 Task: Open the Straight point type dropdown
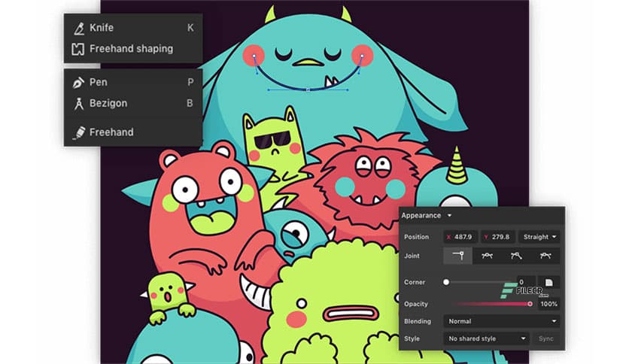pyautogui.click(x=539, y=237)
